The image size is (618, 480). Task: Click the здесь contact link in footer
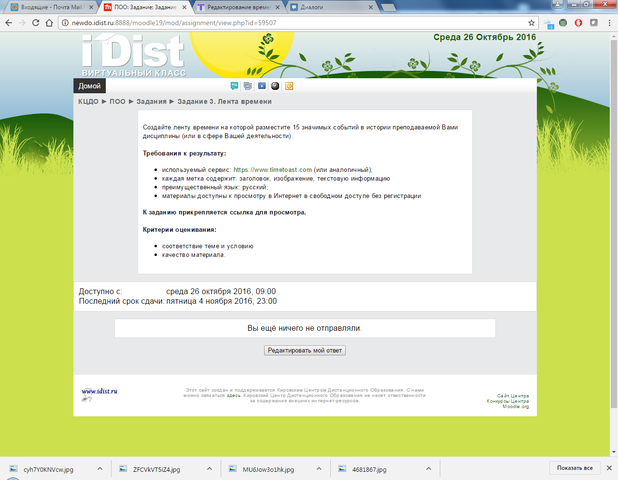tap(234, 395)
